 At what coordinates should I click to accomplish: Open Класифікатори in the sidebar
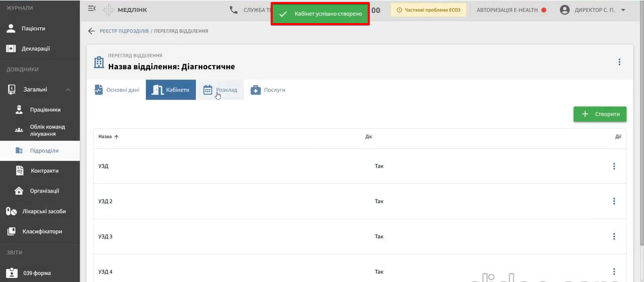(x=40, y=232)
